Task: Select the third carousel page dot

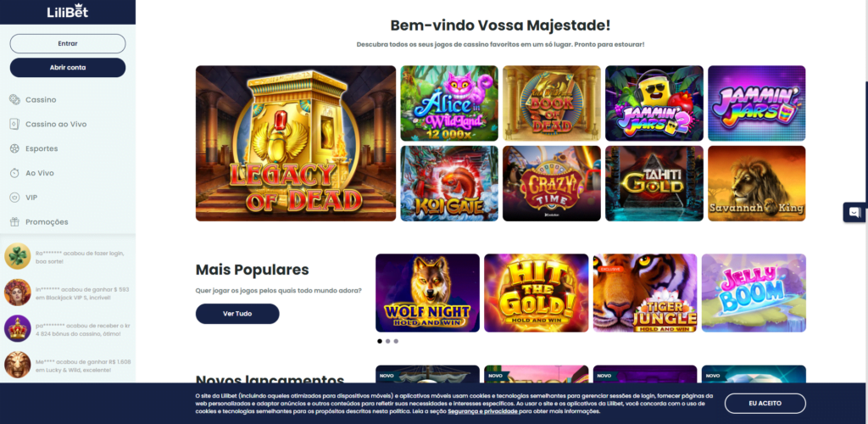Action: pyautogui.click(x=396, y=341)
